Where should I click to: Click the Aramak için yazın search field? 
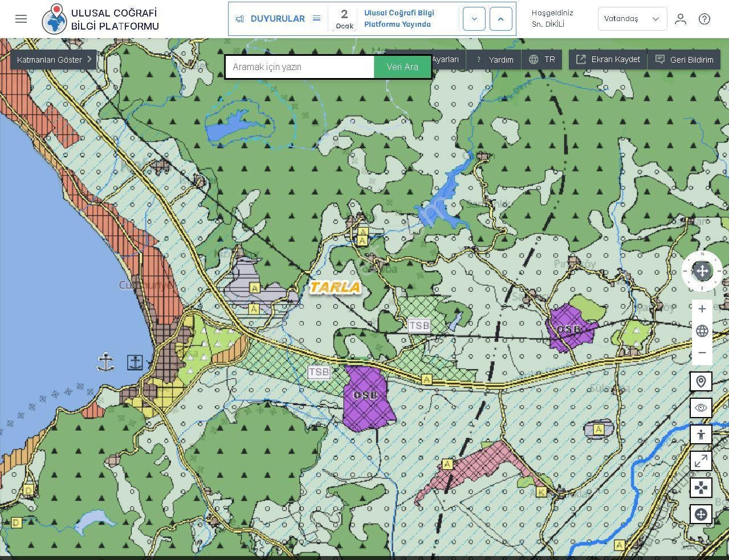pos(300,67)
